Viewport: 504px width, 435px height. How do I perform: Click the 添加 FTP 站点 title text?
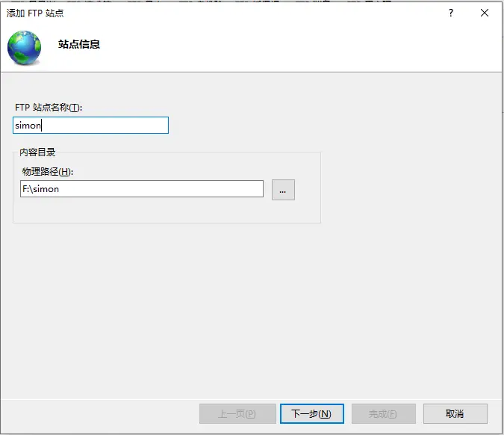(x=35, y=13)
